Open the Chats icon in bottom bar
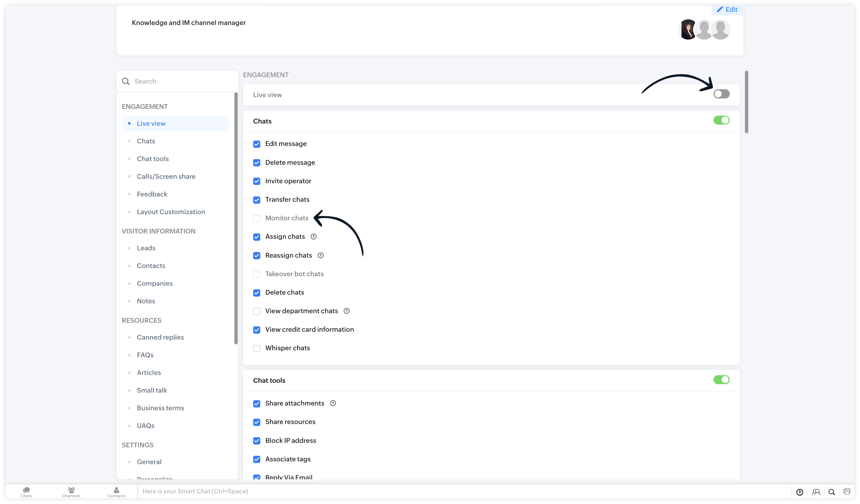 point(26,492)
